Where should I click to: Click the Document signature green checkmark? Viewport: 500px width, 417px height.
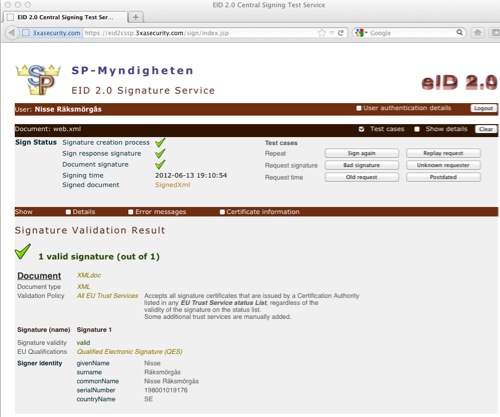point(160,164)
